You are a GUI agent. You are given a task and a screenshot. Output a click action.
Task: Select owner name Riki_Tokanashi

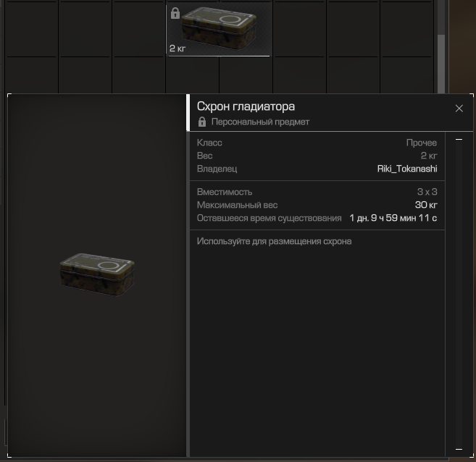(x=407, y=169)
